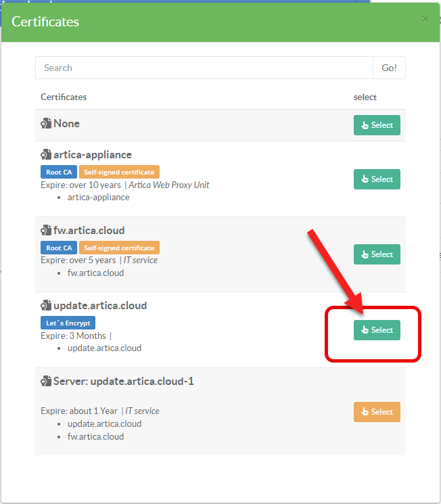Click the Certificates column header
Viewport: 441px width, 504px height.
pyautogui.click(x=64, y=97)
